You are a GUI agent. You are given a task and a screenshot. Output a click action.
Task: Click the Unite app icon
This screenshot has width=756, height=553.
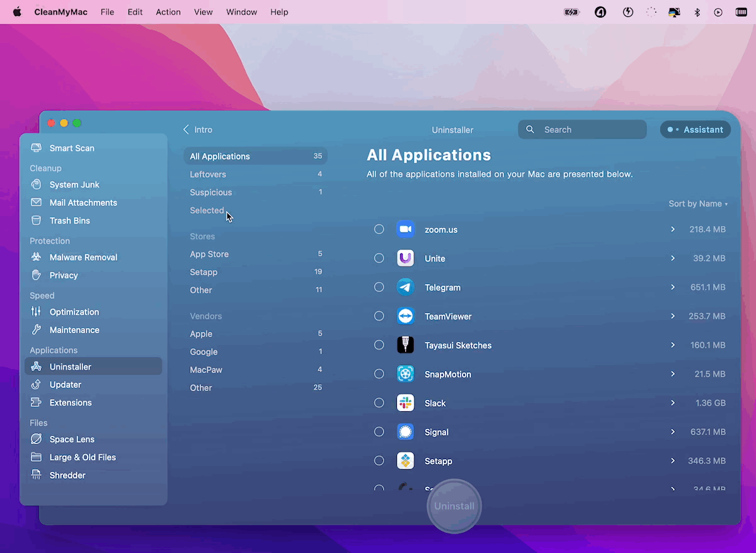pyautogui.click(x=406, y=258)
